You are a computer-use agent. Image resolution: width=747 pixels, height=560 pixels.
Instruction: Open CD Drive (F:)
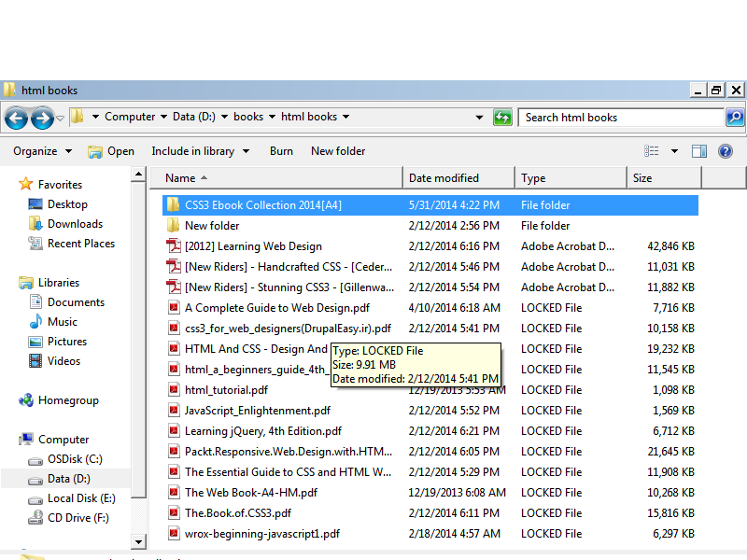pos(68,518)
